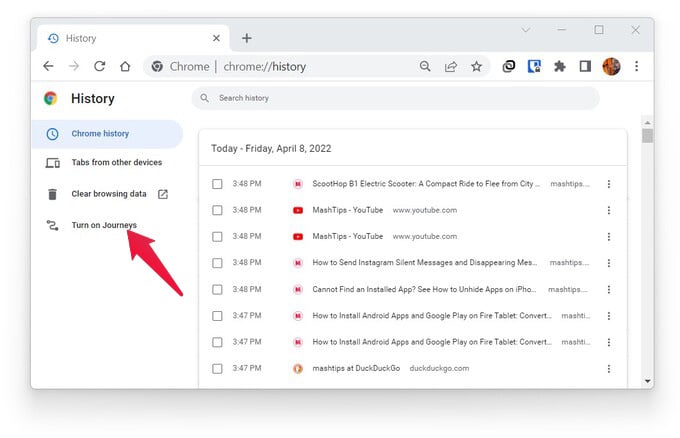
Task: Open the user profile avatar
Action: [611, 66]
